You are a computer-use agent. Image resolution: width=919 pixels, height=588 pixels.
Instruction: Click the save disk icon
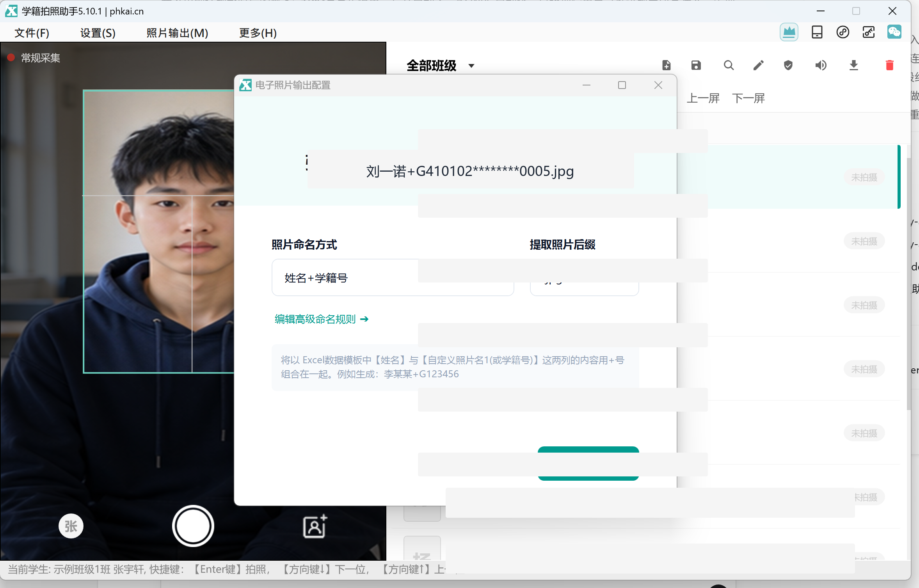pos(696,65)
